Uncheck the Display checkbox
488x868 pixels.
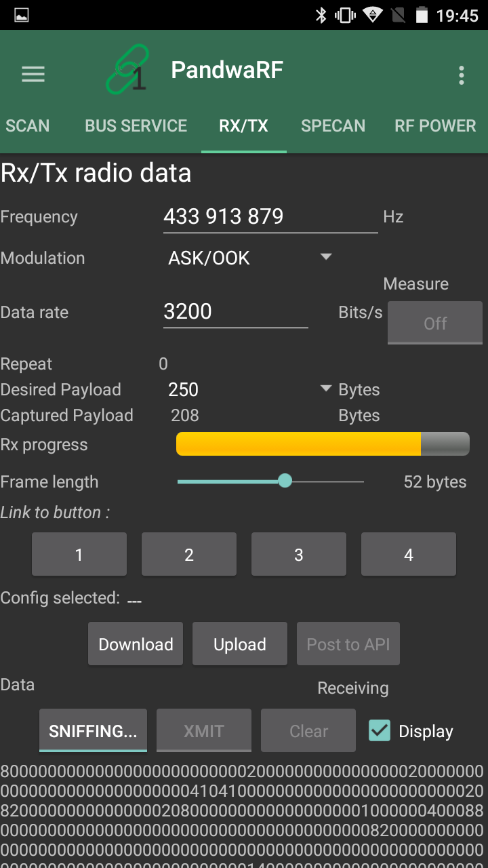click(380, 730)
